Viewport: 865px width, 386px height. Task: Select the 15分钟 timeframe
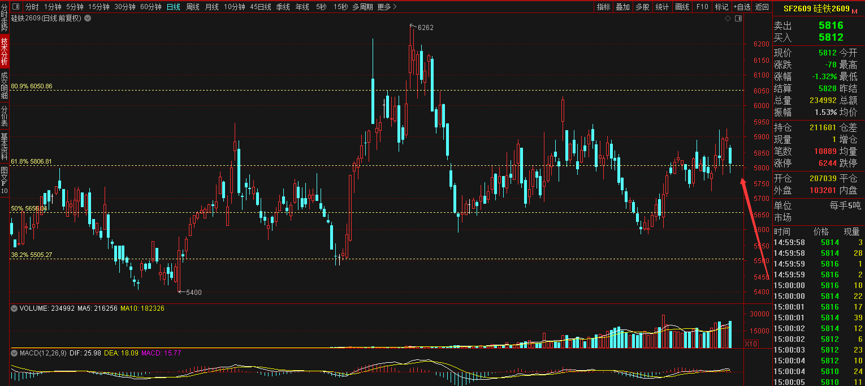click(x=99, y=7)
